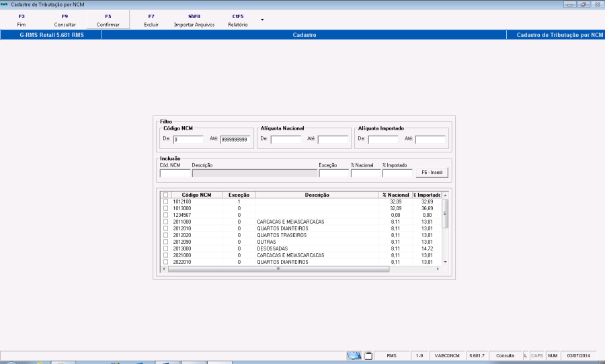Click the Código NCM De field
The image size is (605, 364).
click(x=188, y=140)
